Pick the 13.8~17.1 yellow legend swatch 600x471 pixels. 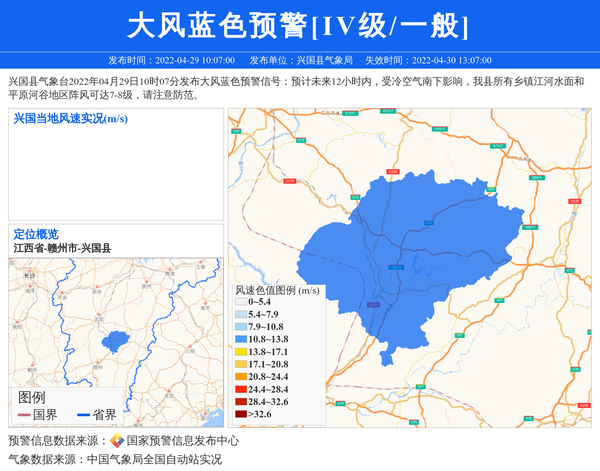tap(240, 352)
